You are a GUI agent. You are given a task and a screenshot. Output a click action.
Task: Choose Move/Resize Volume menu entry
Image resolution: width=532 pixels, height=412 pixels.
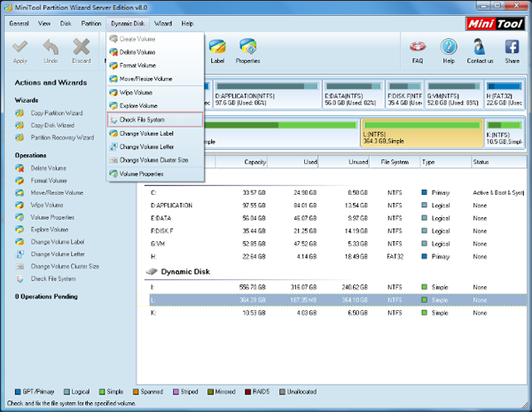[x=155, y=79]
